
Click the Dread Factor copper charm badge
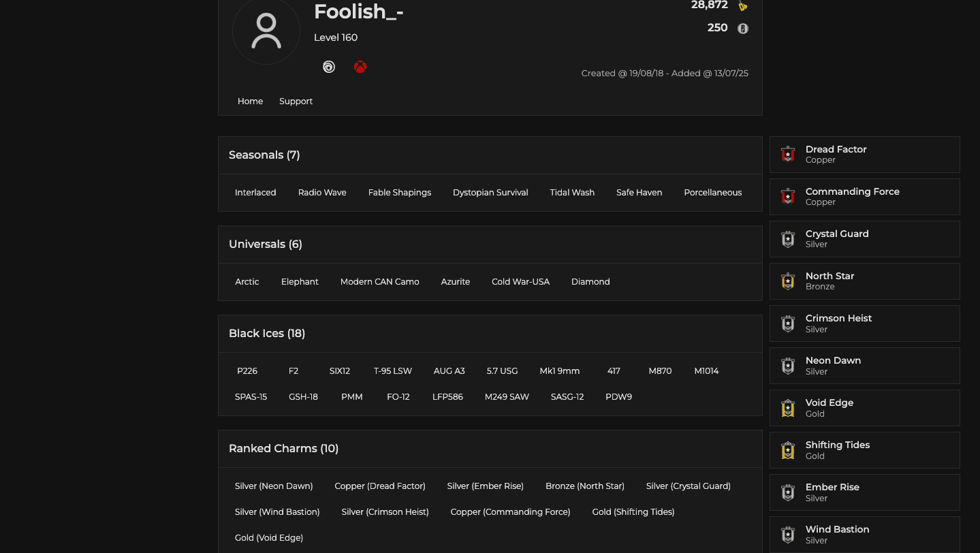(x=787, y=154)
